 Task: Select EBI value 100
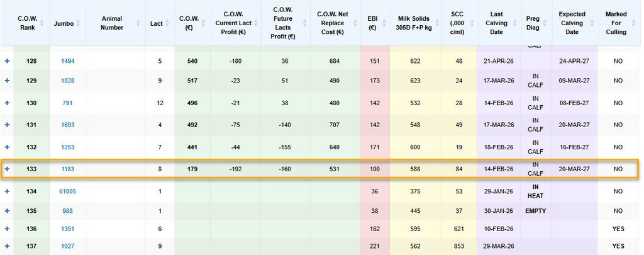375,169
